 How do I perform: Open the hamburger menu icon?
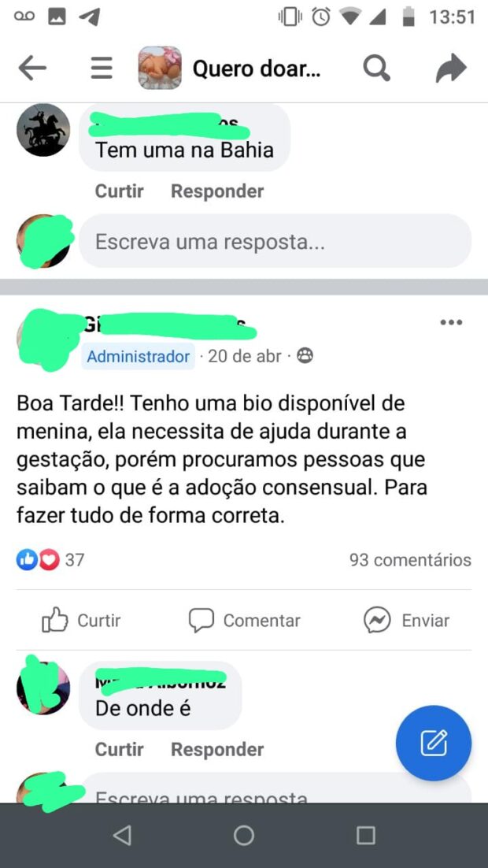coord(102,69)
